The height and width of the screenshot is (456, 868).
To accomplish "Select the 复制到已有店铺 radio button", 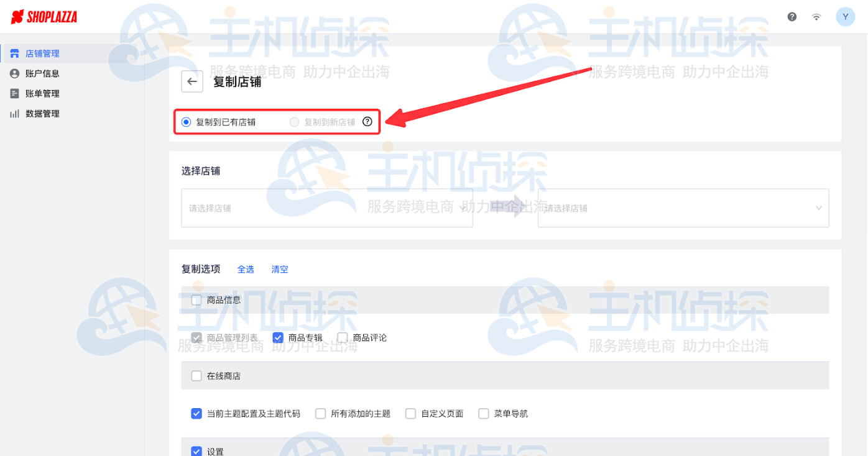I will (x=186, y=122).
